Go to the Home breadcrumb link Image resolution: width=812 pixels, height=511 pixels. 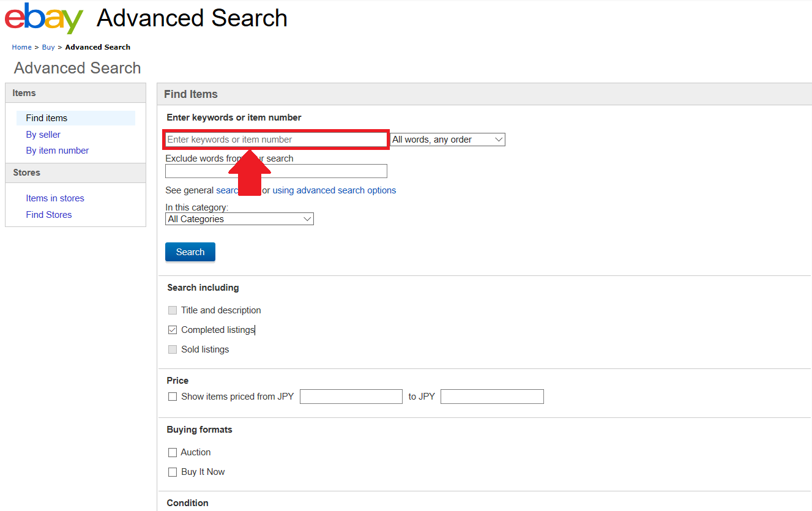(21, 47)
